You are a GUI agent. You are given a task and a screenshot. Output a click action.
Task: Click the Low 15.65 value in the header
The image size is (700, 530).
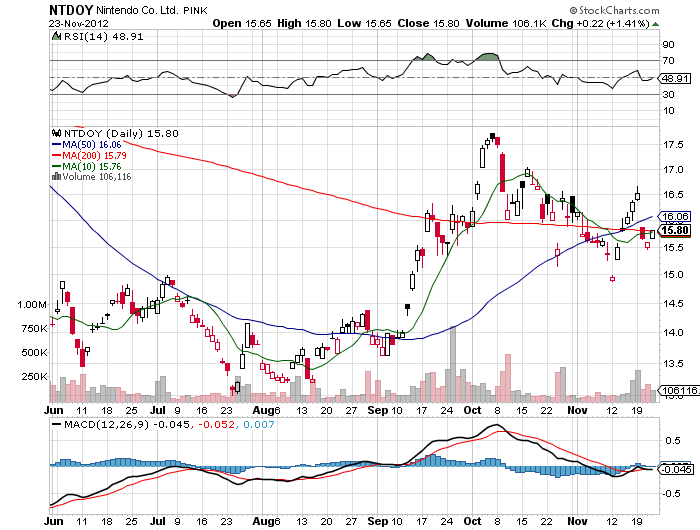[364, 23]
